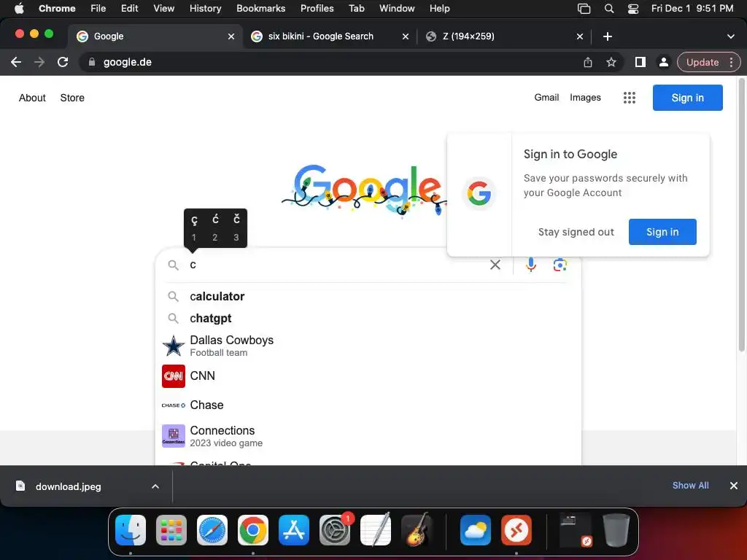The image size is (747, 560).
Task: Select the ć accent option
Action: (215, 227)
